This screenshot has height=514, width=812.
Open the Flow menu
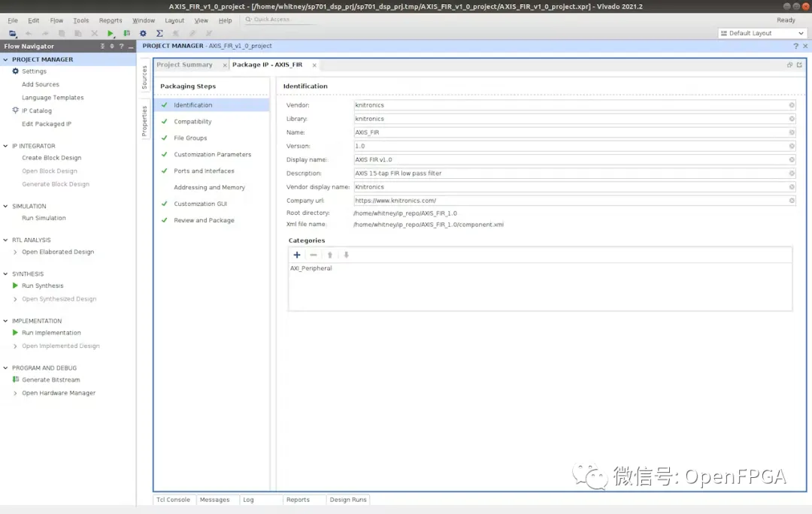(x=56, y=20)
